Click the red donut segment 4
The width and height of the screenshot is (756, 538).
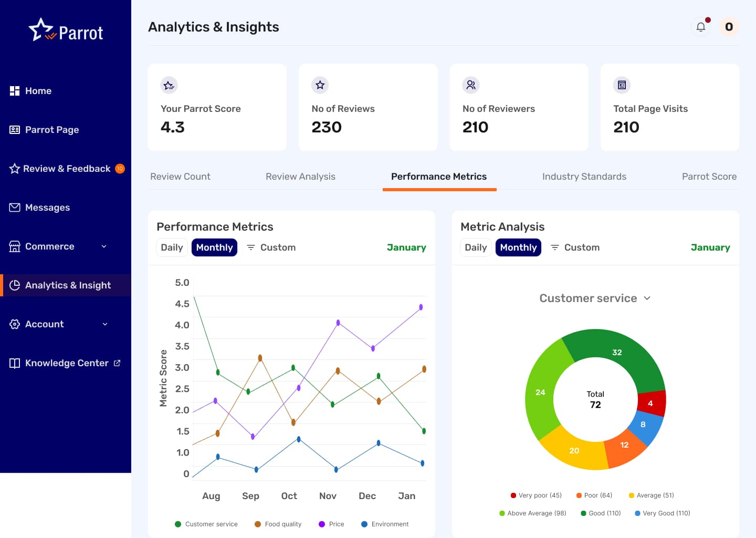click(651, 403)
